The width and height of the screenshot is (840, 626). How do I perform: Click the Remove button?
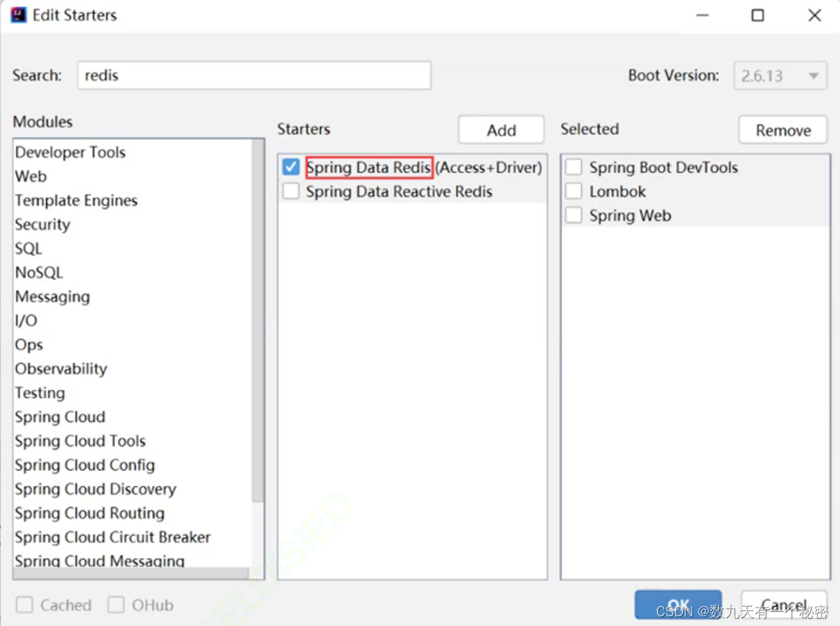click(x=783, y=130)
